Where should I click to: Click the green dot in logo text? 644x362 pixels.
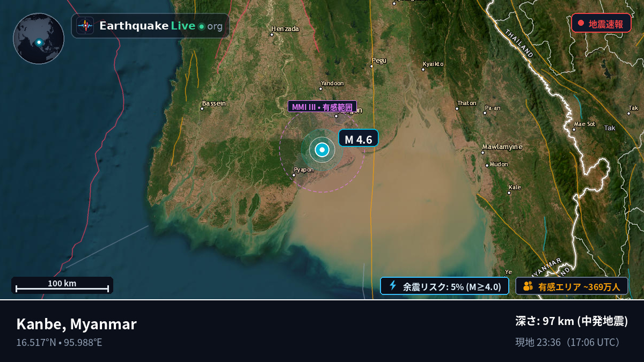[201, 26]
